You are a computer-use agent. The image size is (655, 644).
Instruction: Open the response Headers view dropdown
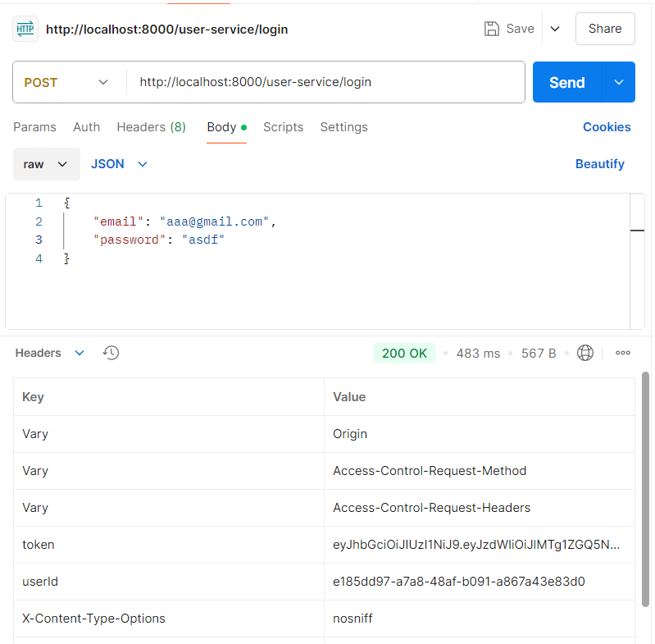click(x=50, y=353)
